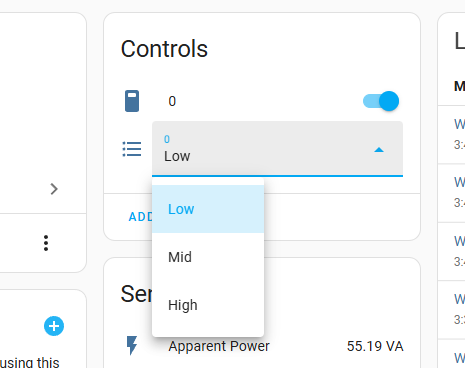Click the right-pointing chevron arrow

pos(54,189)
